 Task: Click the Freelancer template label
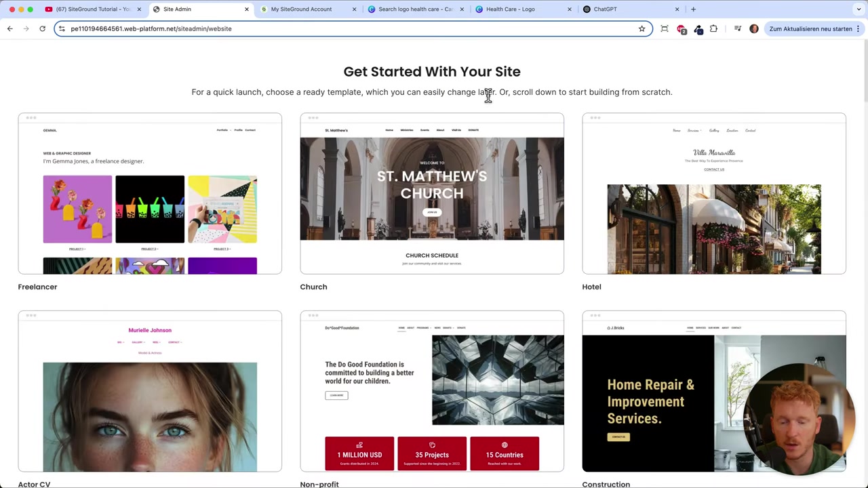pyautogui.click(x=37, y=287)
